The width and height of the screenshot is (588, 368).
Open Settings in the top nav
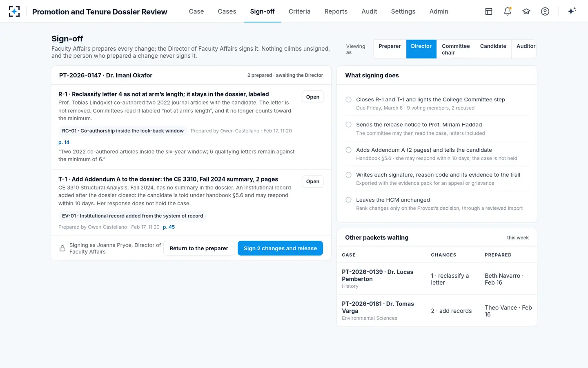pyautogui.click(x=403, y=11)
